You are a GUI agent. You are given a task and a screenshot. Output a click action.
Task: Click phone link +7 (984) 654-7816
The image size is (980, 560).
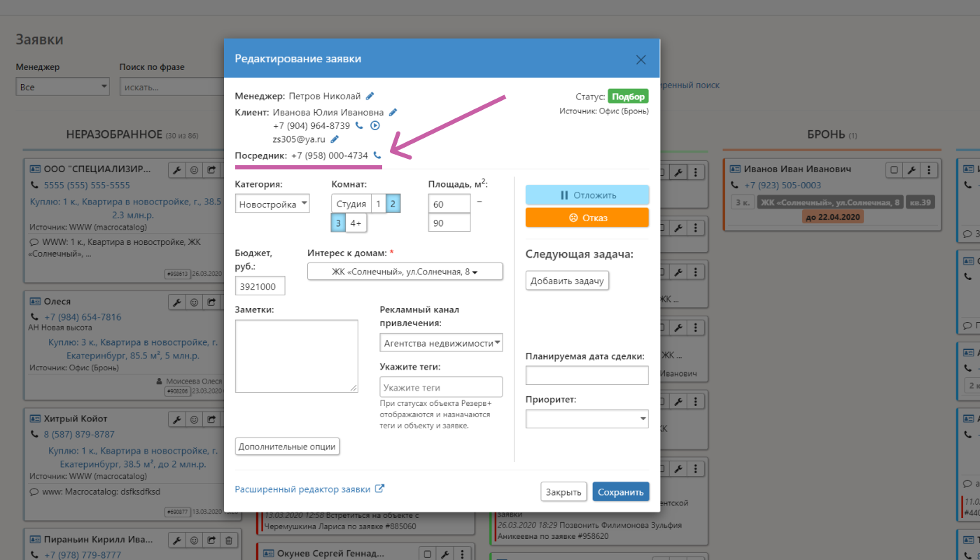click(x=83, y=317)
